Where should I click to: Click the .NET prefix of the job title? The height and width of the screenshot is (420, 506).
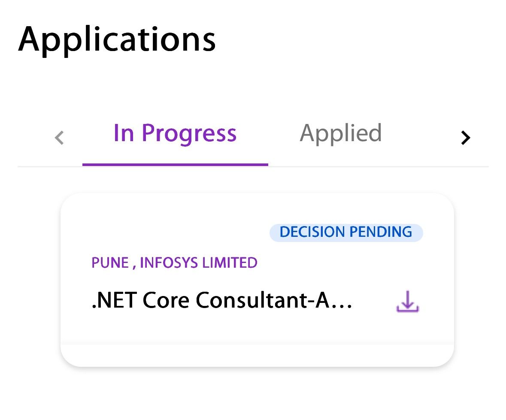click(x=114, y=300)
